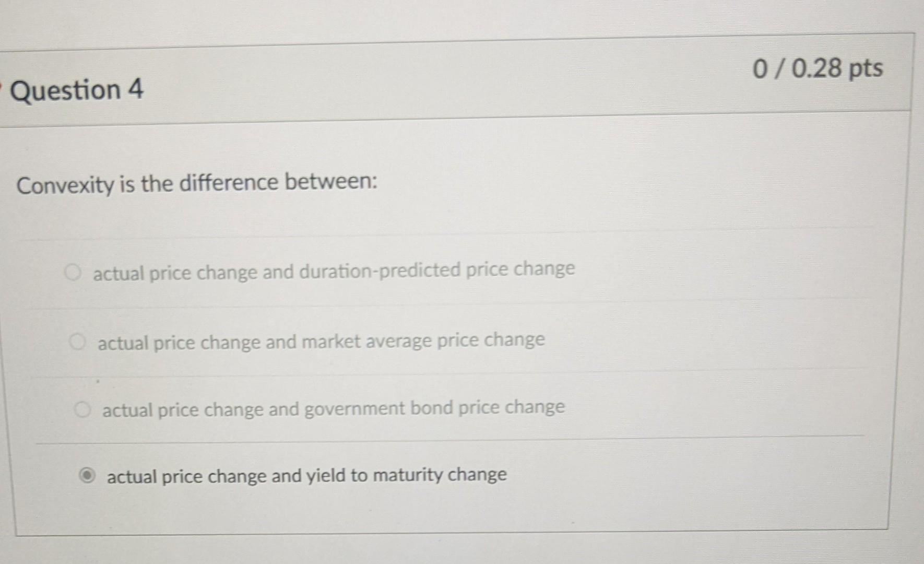The height and width of the screenshot is (564, 924).
Task: Click the option text 'actual price change and government bond price change'
Action: [x=333, y=409]
